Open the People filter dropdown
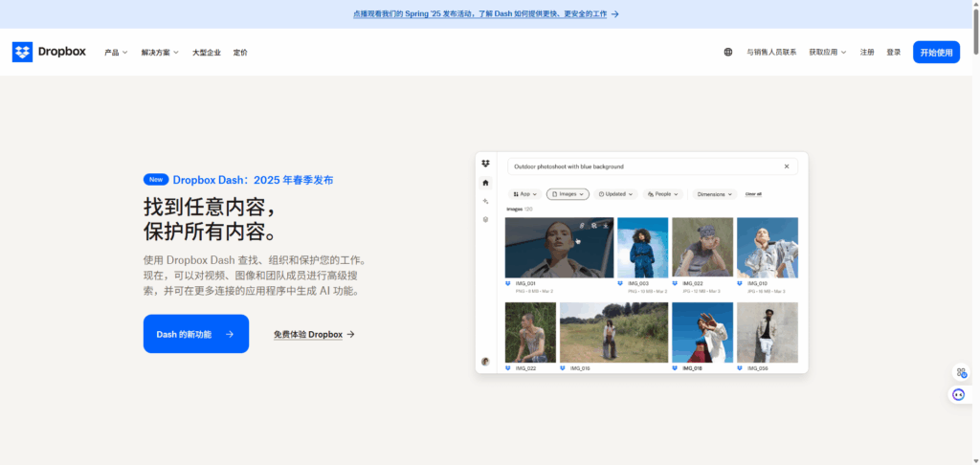Image resolution: width=980 pixels, height=465 pixels. click(x=662, y=194)
